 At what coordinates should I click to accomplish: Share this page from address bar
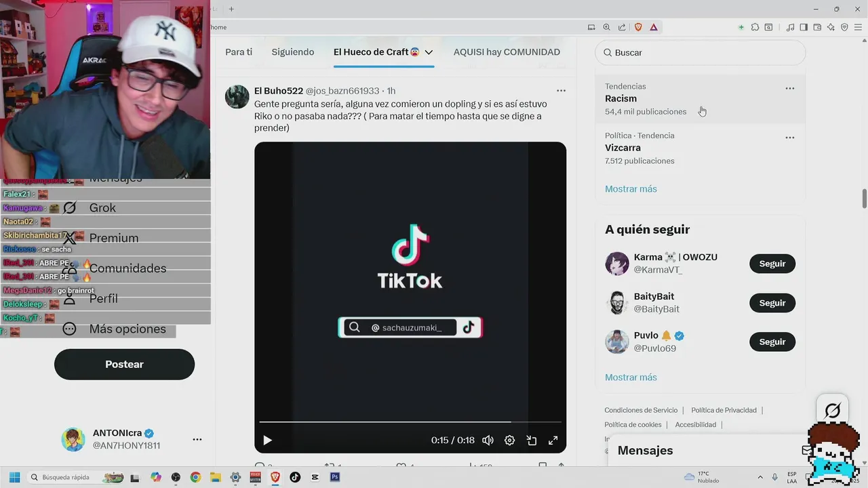coord(622,27)
